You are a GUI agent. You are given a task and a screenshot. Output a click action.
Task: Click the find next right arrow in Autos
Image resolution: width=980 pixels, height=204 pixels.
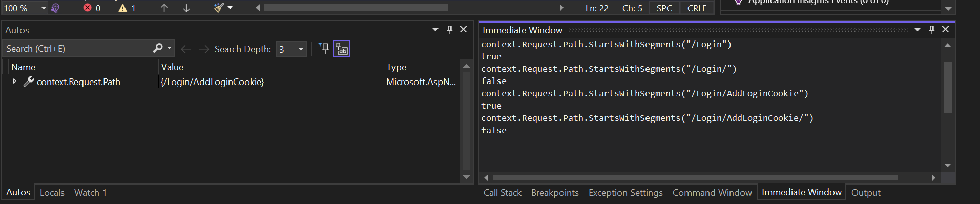pyautogui.click(x=204, y=49)
